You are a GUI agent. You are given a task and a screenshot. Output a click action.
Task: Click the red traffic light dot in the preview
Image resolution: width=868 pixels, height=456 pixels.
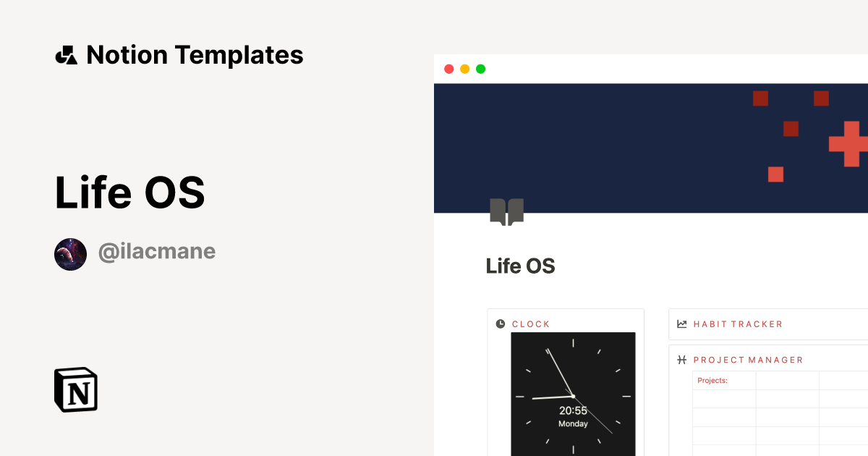coord(449,69)
